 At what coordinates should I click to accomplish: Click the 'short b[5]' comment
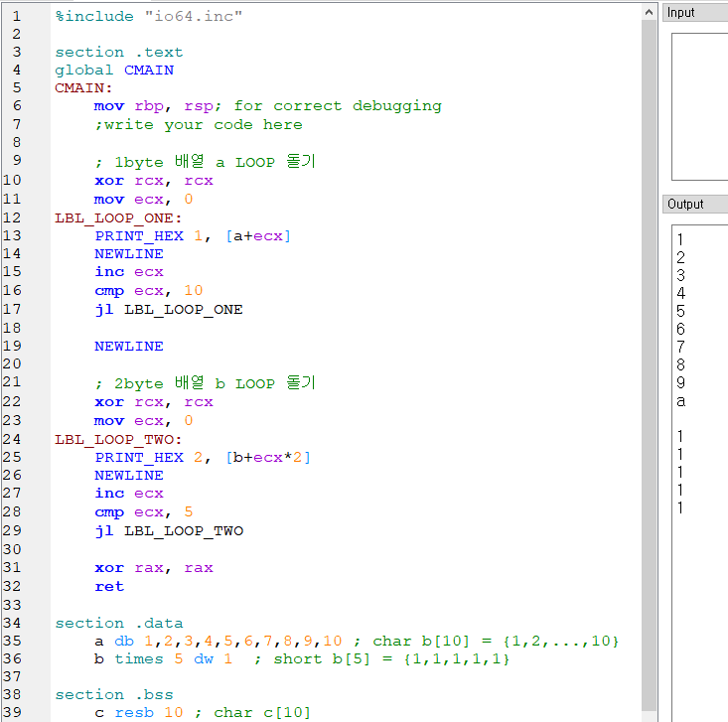pyautogui.click(x=381, y=659)
